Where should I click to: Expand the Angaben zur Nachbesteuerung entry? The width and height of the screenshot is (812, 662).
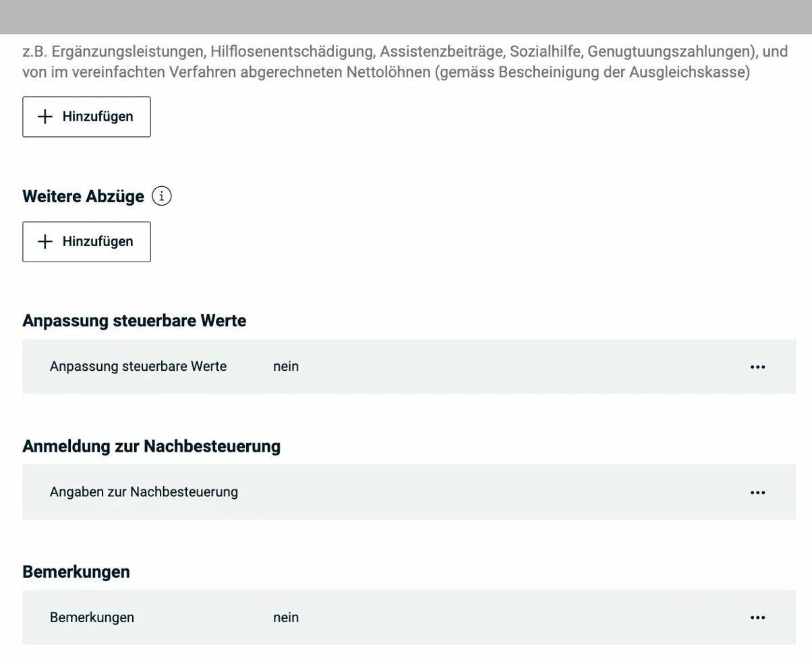[405, 492]
